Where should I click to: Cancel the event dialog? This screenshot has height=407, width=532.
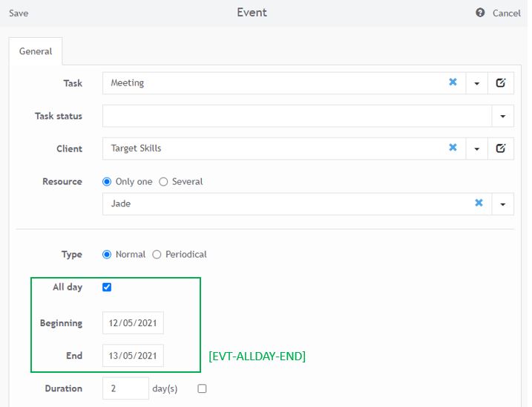pyautogui.click(x=506, y=13)
